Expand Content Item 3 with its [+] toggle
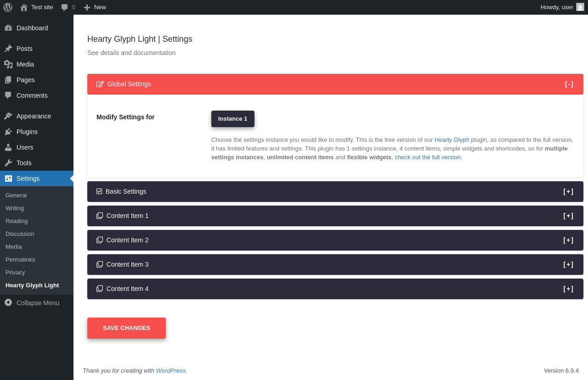This screenshot has height=380, width=588. 569,264
